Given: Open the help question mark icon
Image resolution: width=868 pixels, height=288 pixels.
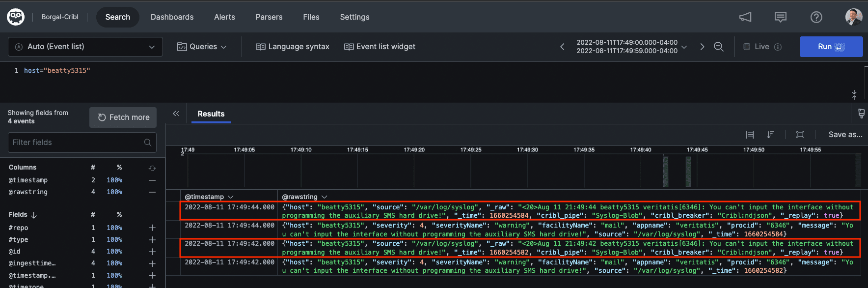Looking at the screenshot, I should tap(816, 17).
